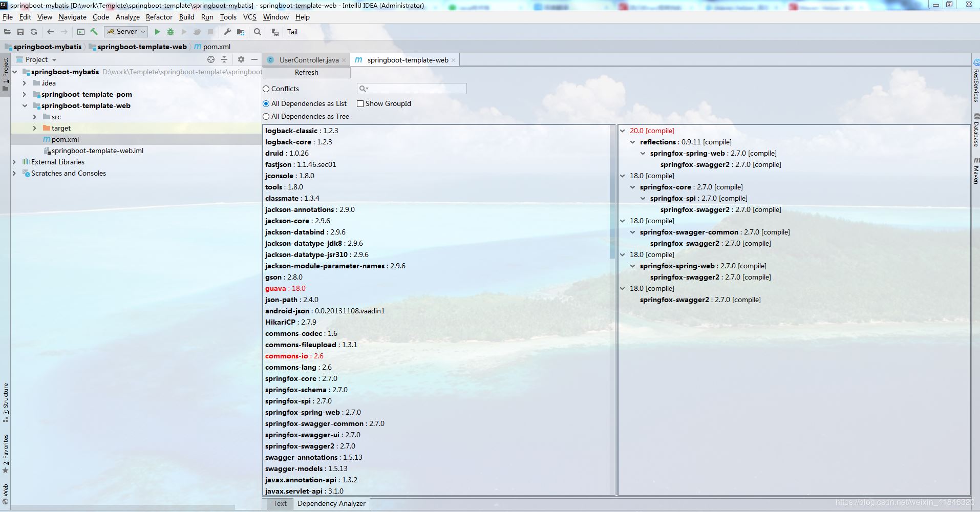Run the application with the green play icon
Screen dimensions: 980x512
tap(157, 32)
